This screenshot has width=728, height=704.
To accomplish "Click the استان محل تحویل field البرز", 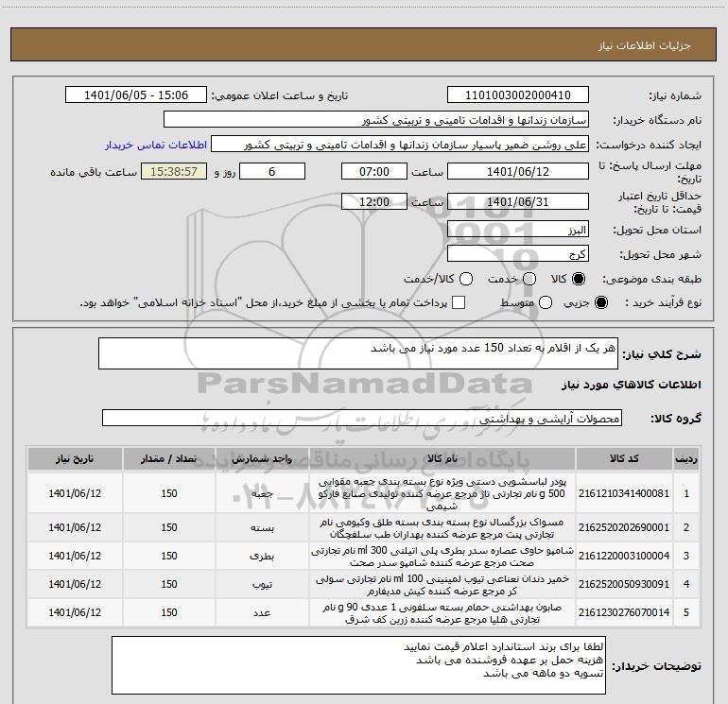I will [x=518, y=230].
